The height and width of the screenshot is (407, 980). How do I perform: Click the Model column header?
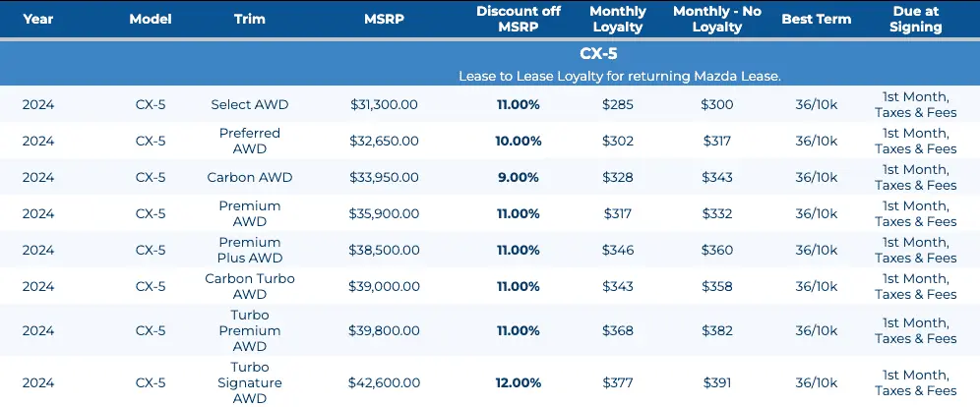tap(150, 19)
